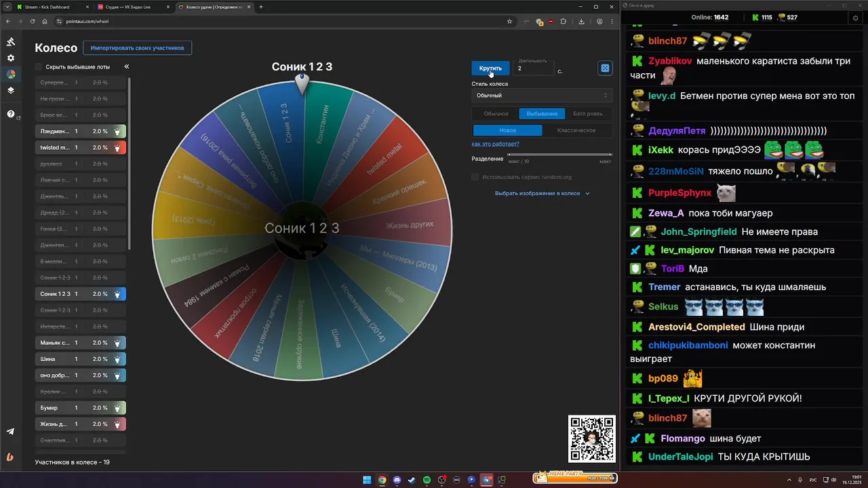Switch to Колесо удачи browser tab
868x488 pixels.
[214, 7]
